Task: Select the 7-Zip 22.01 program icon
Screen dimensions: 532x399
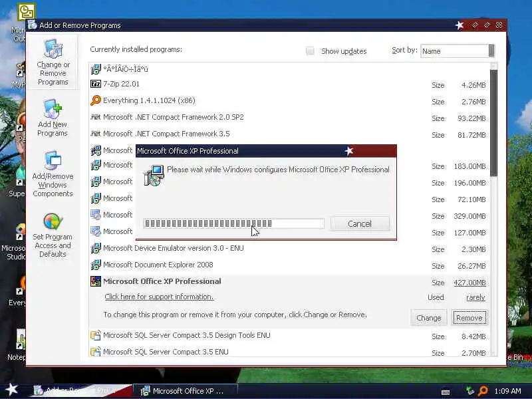Action: coord(96,84)
